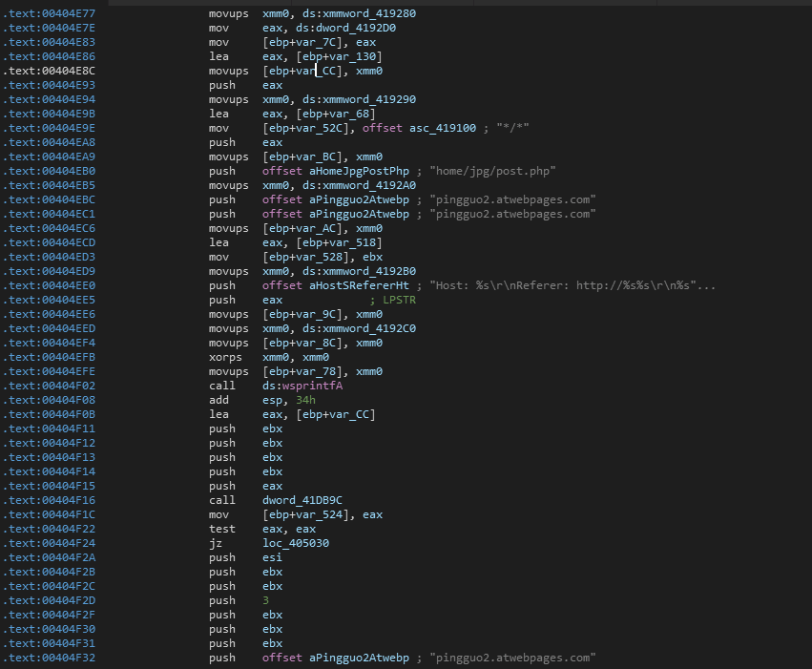
Task: Click var_AC in movups instruction
Action: (x=317, y=228)
